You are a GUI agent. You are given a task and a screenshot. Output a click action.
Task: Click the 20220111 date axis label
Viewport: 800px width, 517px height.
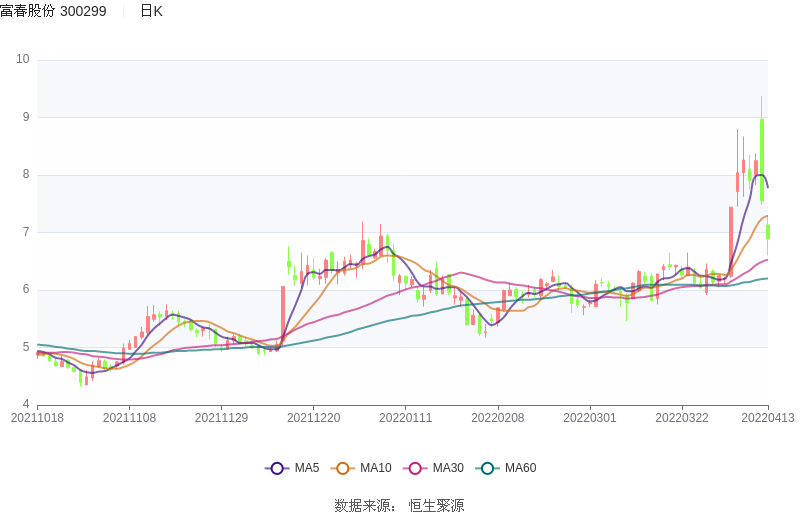pyautogui.click(x=406, y=418)
